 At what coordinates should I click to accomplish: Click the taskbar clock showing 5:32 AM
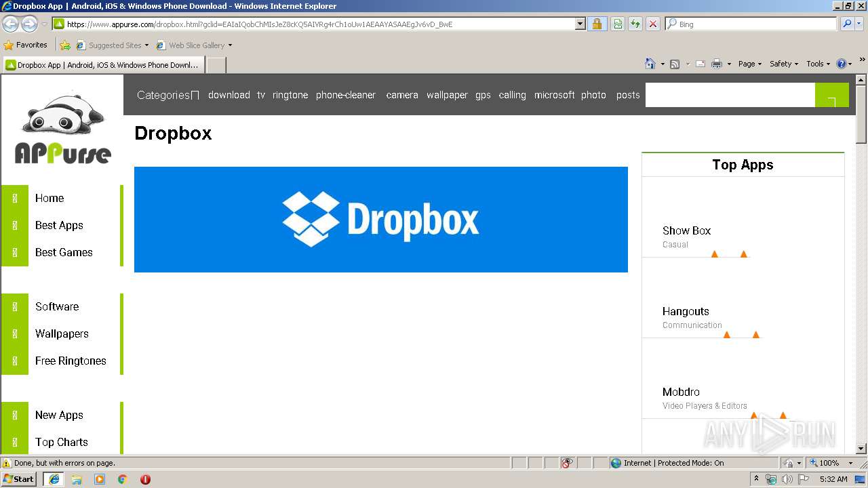(x=833, y=479)
